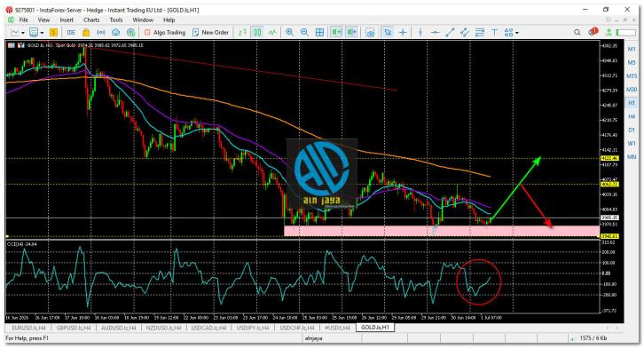The width and height of the screenshot is (644, 348).
Task: Set timeframe to H4
Action: coord(632,116)
